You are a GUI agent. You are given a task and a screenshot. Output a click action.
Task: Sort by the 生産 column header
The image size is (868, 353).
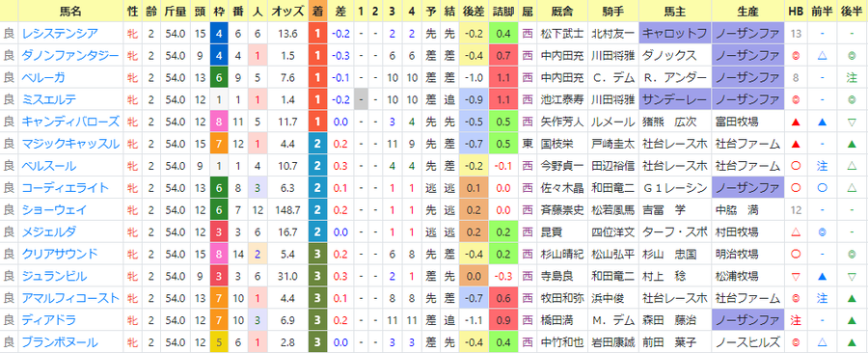747,11
